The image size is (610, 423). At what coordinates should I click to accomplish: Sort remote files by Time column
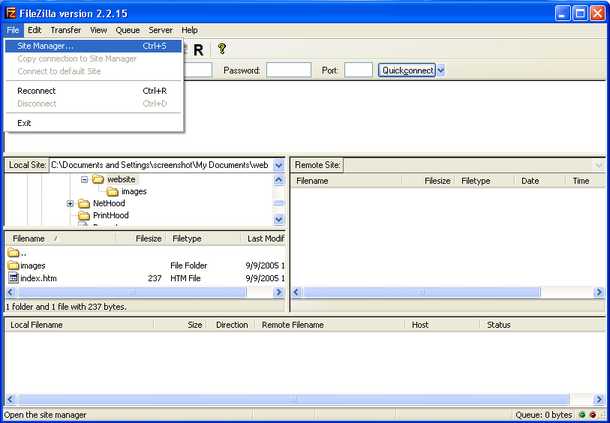click(x=585, y=181)
